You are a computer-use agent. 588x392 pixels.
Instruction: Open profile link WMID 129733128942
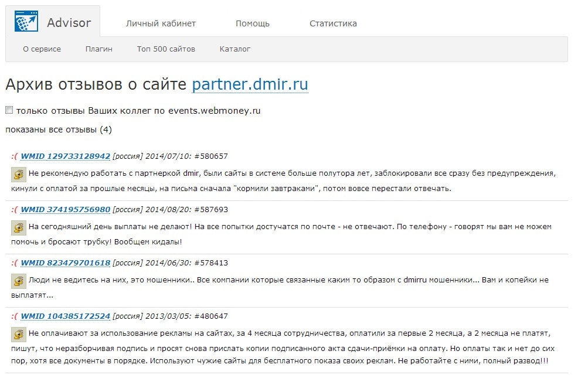pos(65,156)
